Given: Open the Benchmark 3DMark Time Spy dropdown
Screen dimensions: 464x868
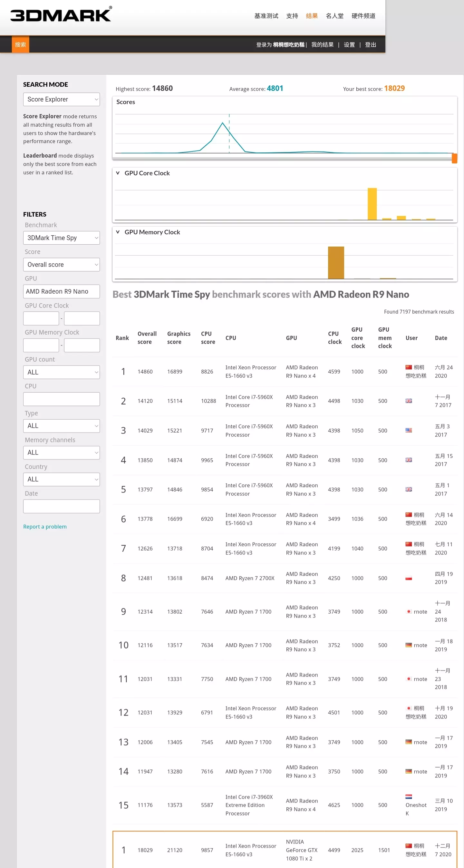Looking at the screenshot, I should 61,238.
